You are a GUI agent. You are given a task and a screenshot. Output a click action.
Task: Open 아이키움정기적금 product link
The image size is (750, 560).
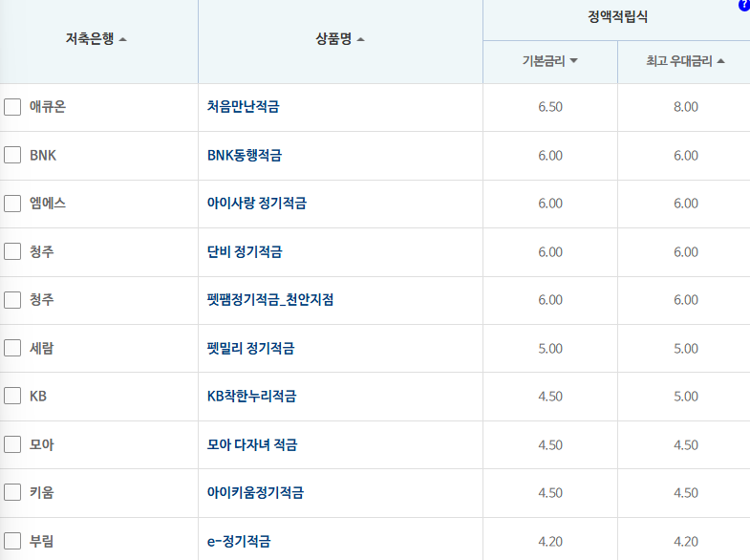(x=255, y=492)
